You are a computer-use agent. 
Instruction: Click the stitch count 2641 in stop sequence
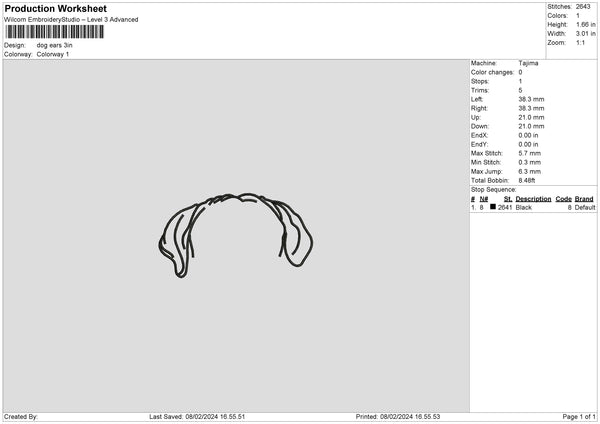(505, 207)
